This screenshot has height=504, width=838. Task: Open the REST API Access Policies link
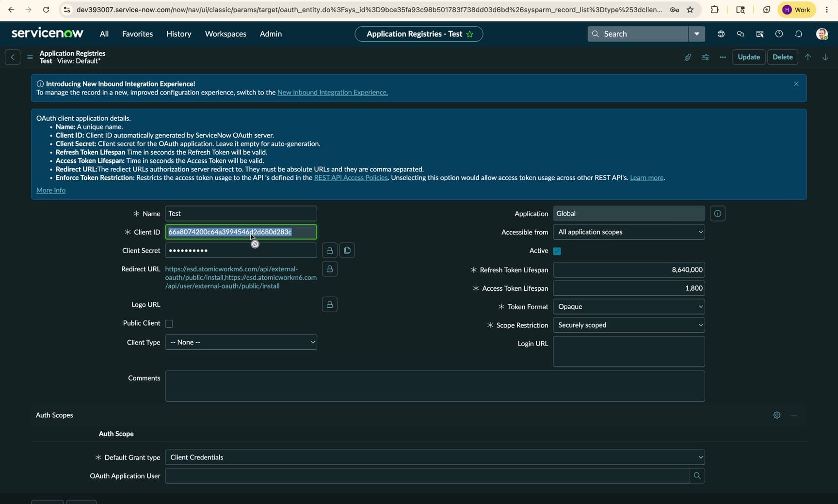click(351, 178)
